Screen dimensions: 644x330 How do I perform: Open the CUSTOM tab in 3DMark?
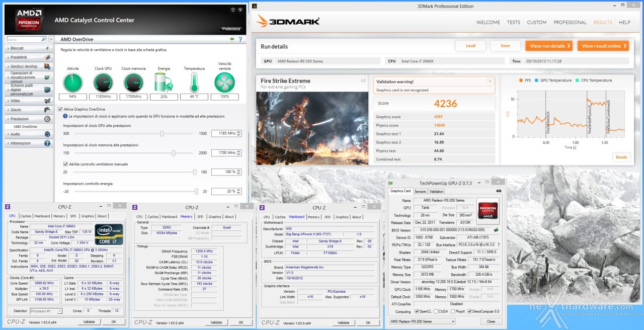click(537, 22)
